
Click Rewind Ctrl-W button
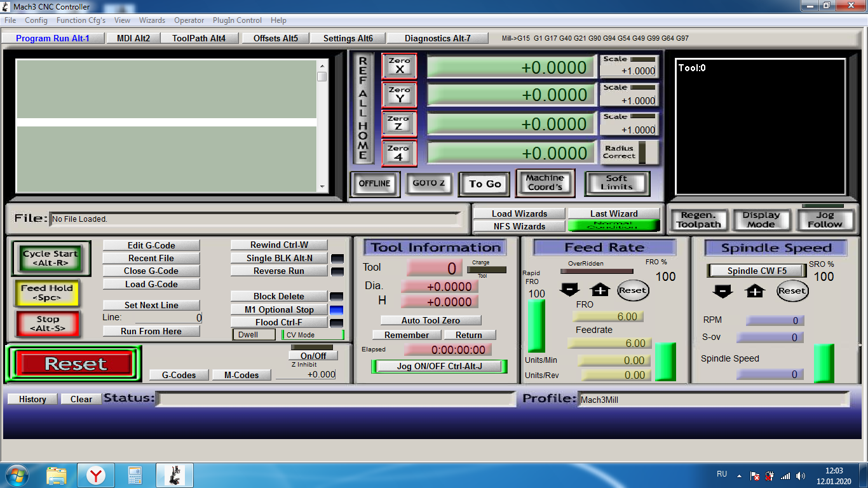pos(279,245)
